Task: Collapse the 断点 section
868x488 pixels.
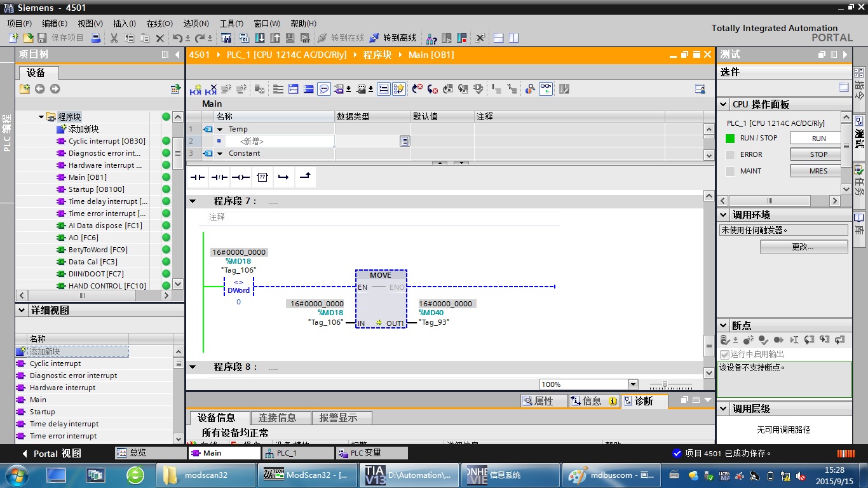Action: 724,325
